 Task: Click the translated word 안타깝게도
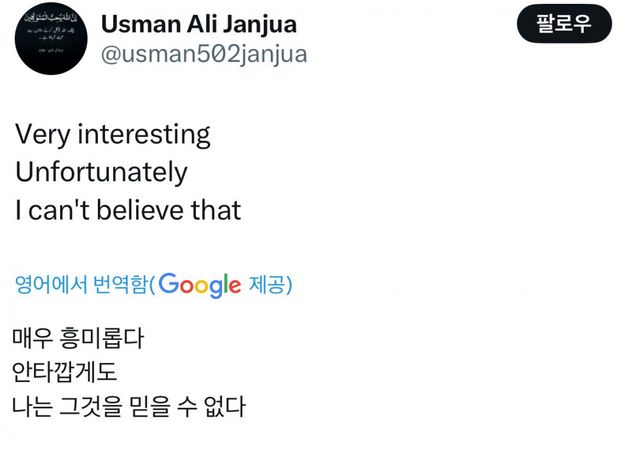click(66, 373)
